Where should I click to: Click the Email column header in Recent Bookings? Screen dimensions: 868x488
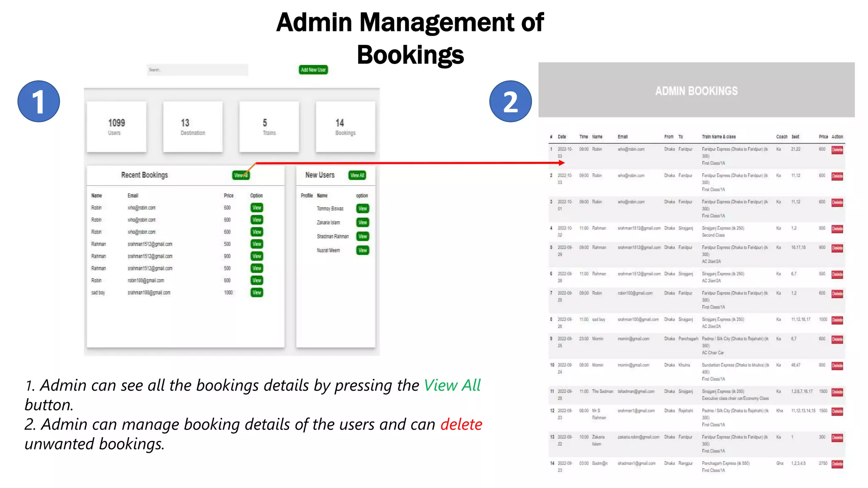point(133,196)
